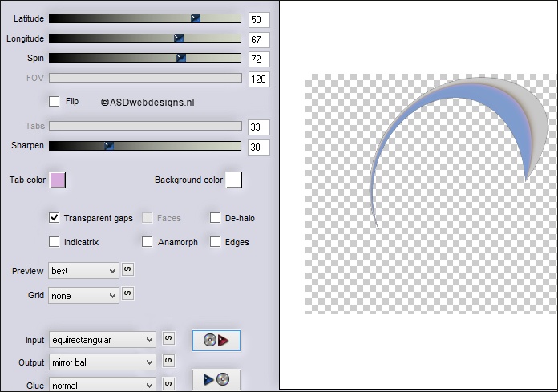Click the Longitude slider handle

point(179,38)
